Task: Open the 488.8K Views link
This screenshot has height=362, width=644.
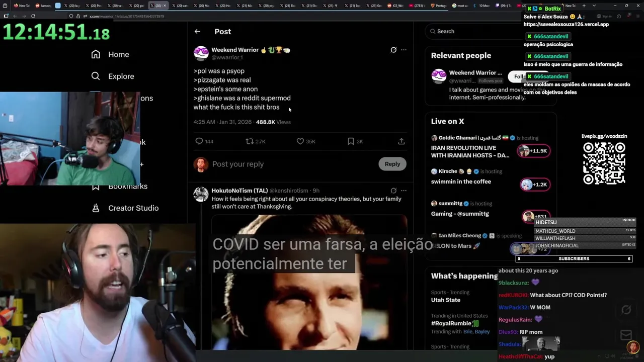Action: click(x=273, y=122)
